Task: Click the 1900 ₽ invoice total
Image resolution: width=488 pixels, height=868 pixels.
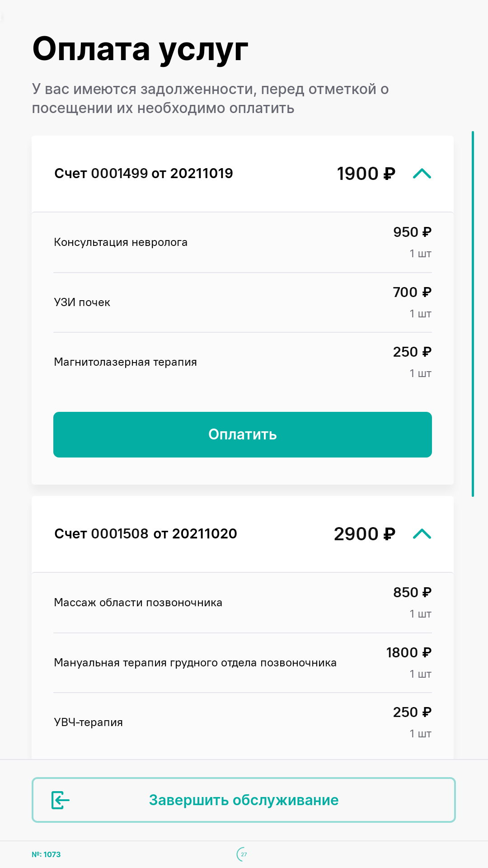Action: [366, 174]
